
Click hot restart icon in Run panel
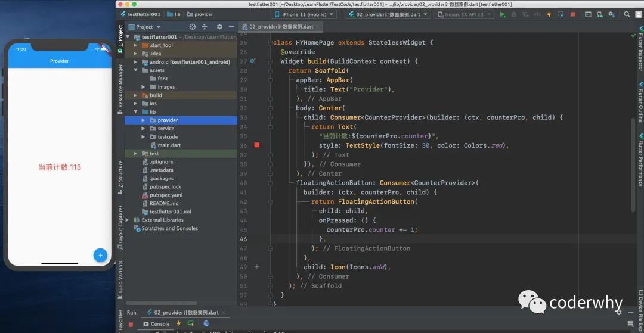pyautogui.click(x=191, y=323)
